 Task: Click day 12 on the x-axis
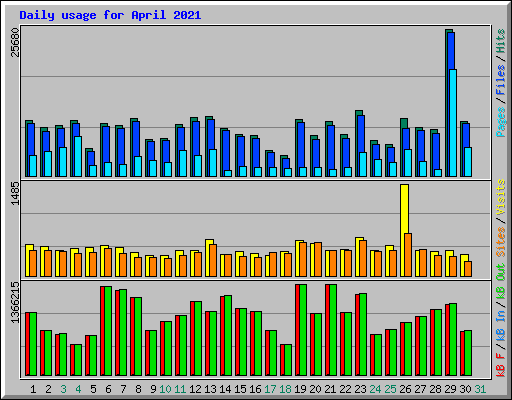[195, 389]
